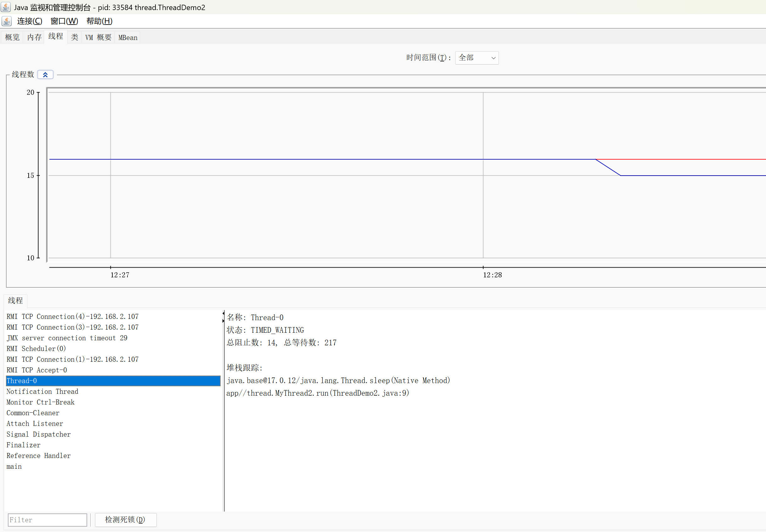Select the RMI TCP Accept-0 thread
This screenshot has width=766, height=532.
click(x=113, y=370)
